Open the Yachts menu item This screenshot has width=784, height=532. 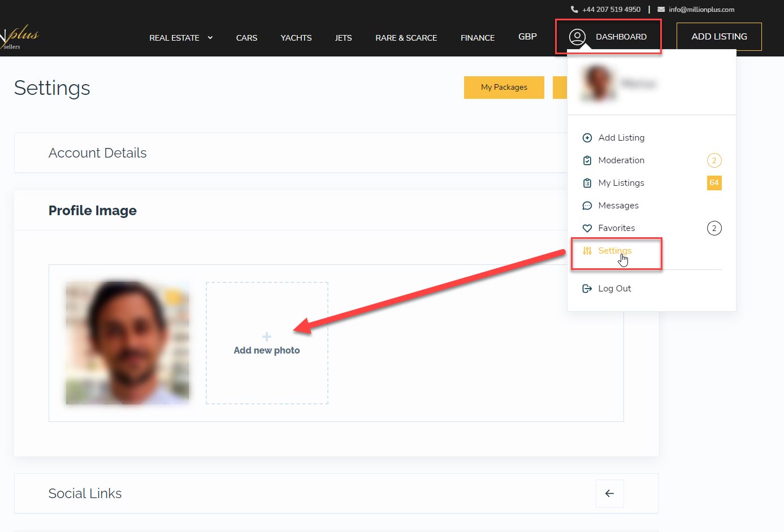pyautogui.click(x=296, y=38)
